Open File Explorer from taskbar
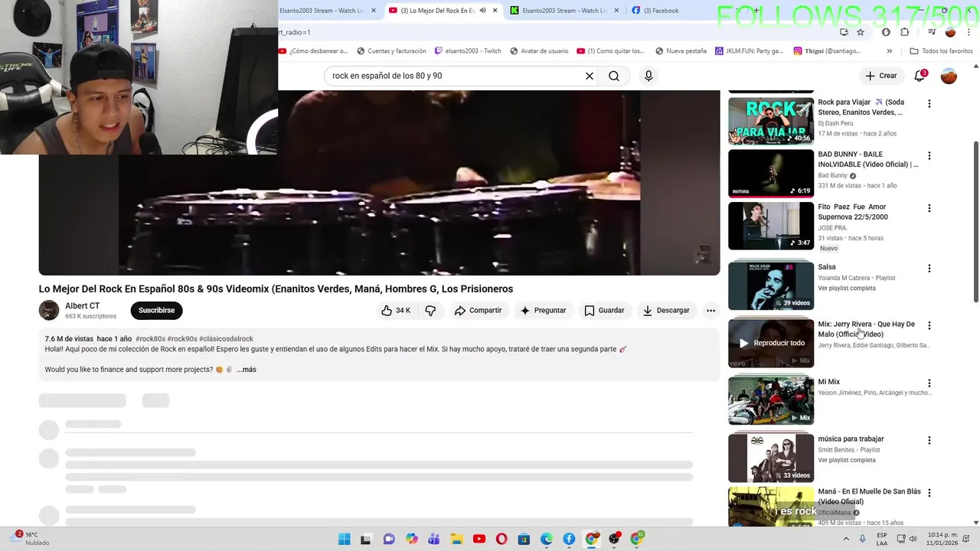Viewport: 980px width, 551px height. pos(456,539)
